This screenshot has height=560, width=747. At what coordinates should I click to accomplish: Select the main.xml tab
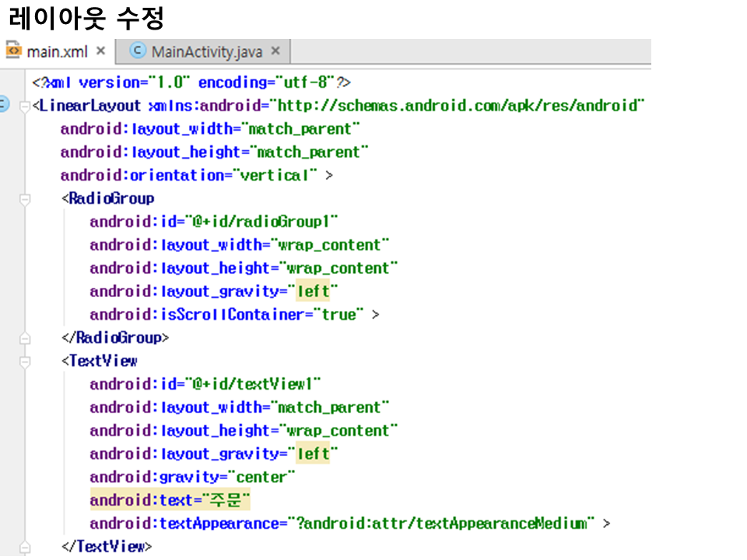(55, 52)
